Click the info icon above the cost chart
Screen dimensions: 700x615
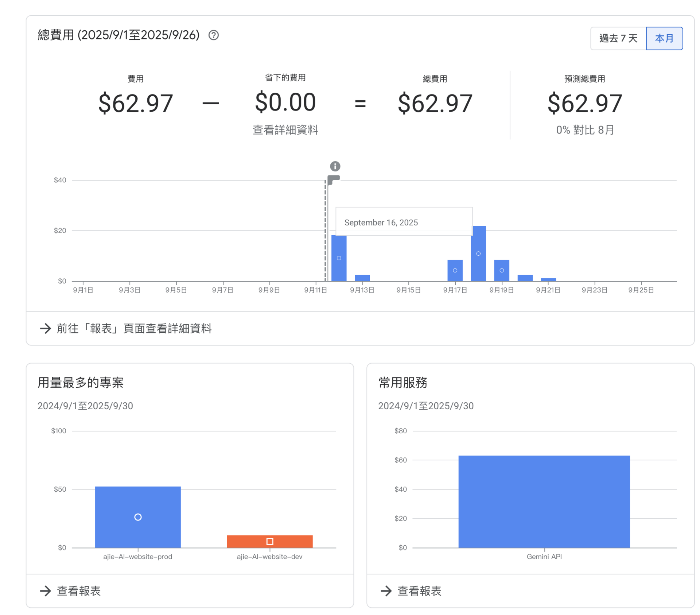pos(335,166)
